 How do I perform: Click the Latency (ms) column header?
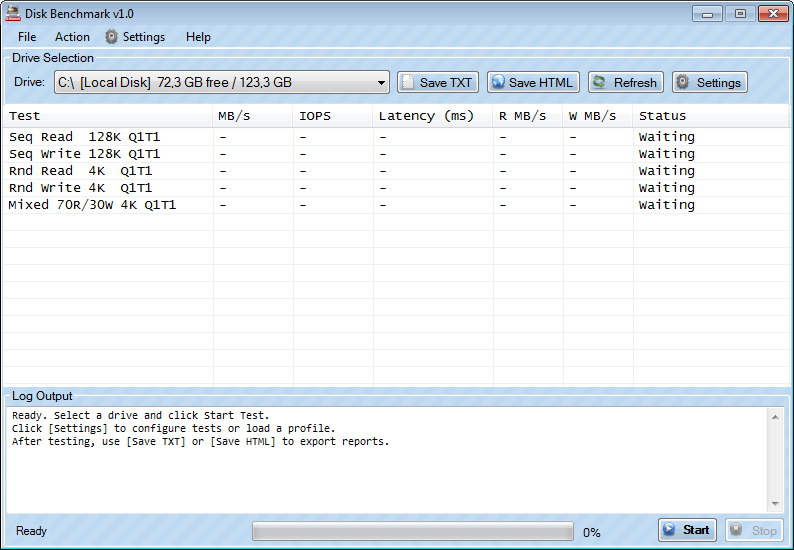coord(433,116)
